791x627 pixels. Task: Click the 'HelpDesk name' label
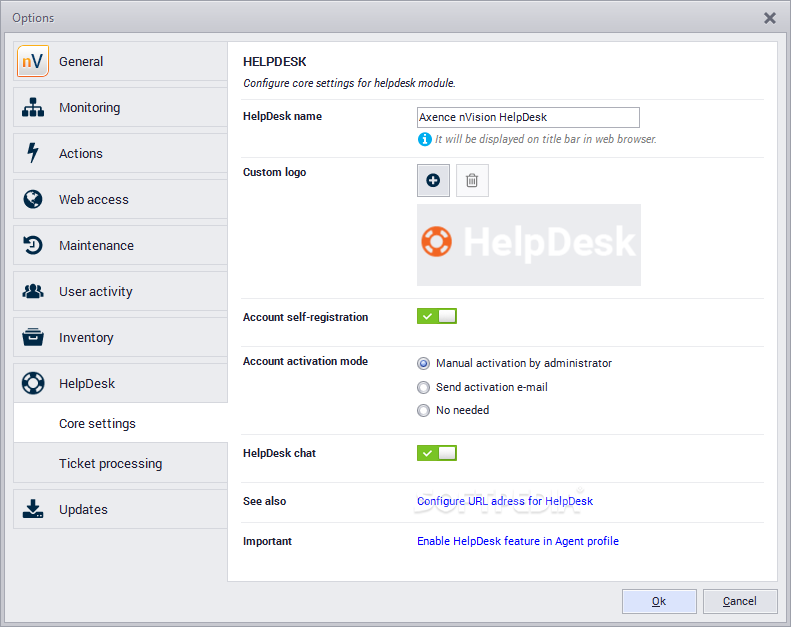282,116
